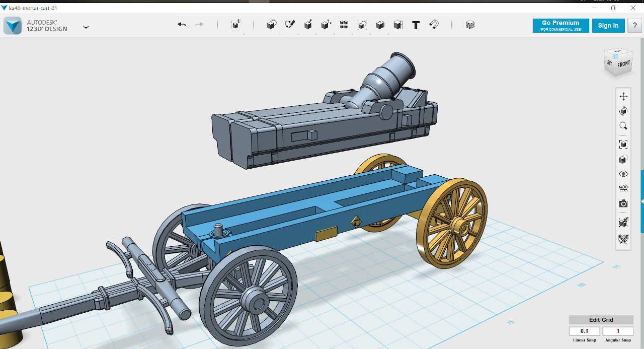Expand the collapsed side panel arrow
This screenshot has height=349, width=644.
tap(642, 201)
